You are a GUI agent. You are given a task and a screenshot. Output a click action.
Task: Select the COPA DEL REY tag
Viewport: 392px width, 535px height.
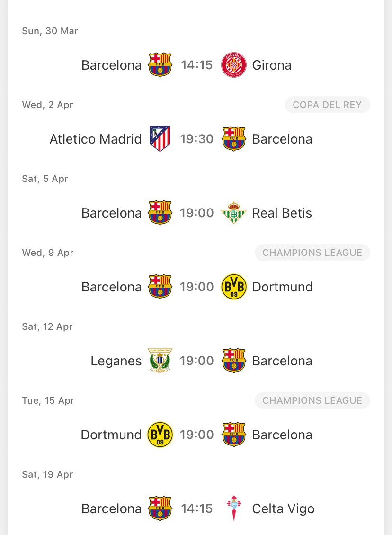pos(327,105)
